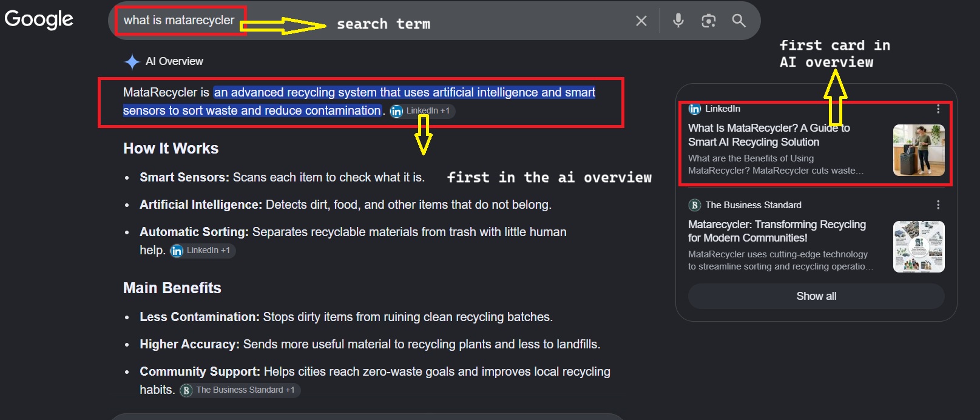
Task: Open The Business Standard +1 source chip
Action: 240,390
